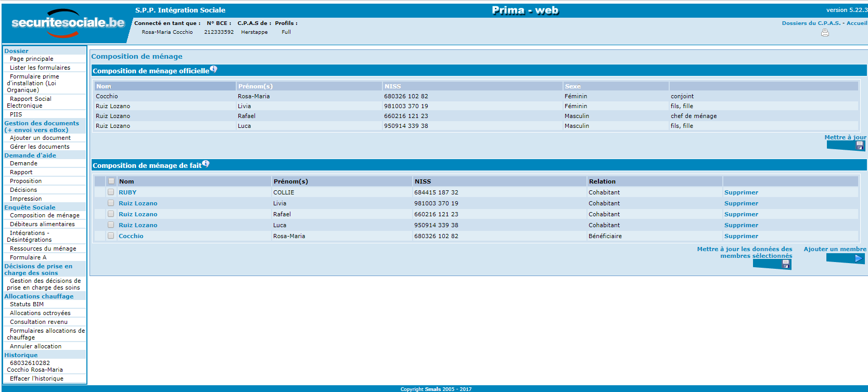Open Composition de ménage in the sidebar
This screenshot has width=868, height=392.
click(x=45, y=215)
